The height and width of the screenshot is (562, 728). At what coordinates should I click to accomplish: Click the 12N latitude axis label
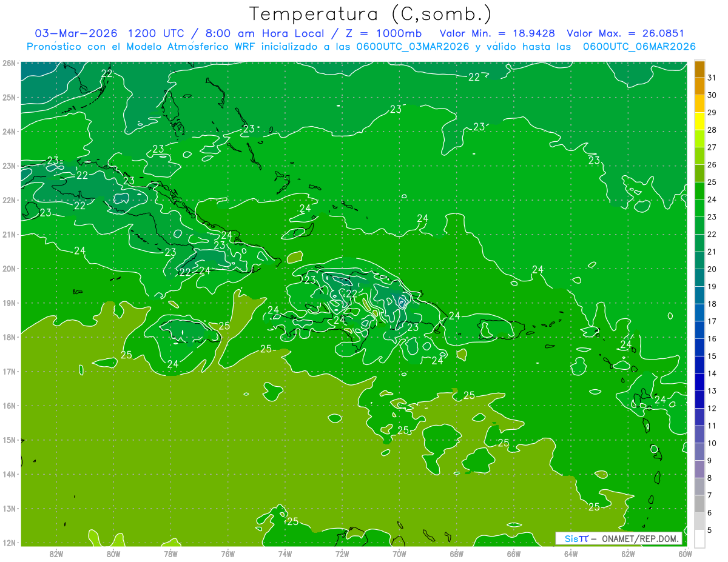(x=8, y=543)
